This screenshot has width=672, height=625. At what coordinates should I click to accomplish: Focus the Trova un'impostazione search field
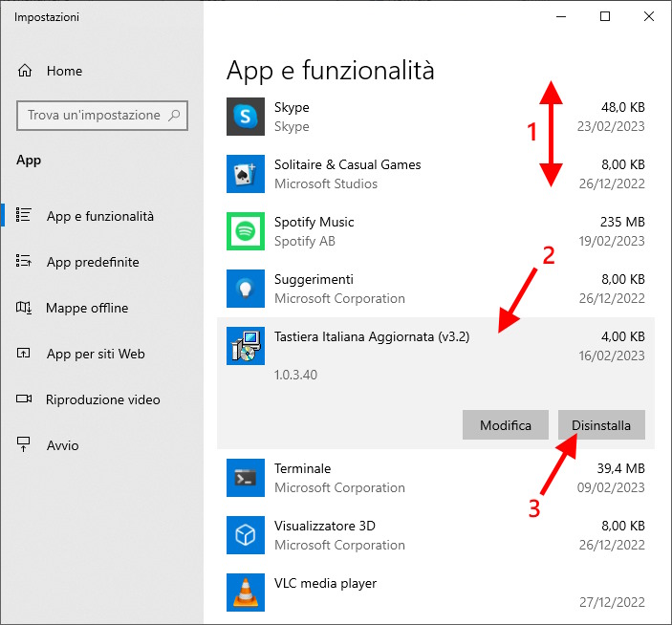point(102,116)
